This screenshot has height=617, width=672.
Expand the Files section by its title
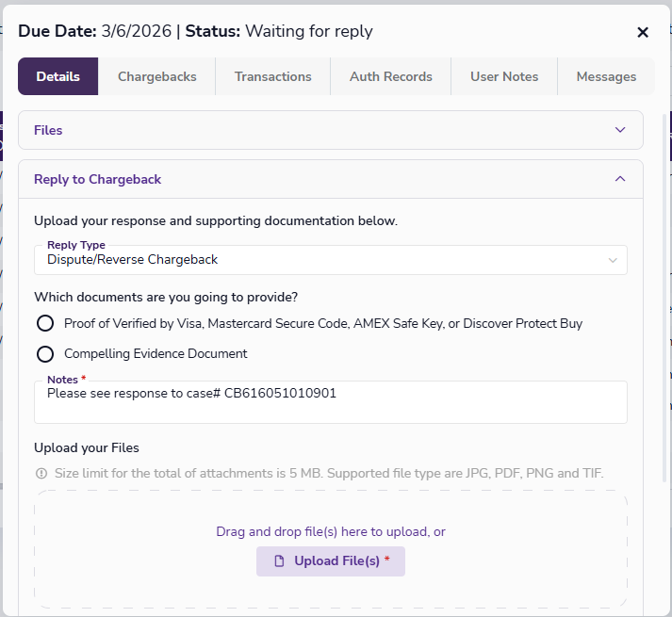(48, 130)
